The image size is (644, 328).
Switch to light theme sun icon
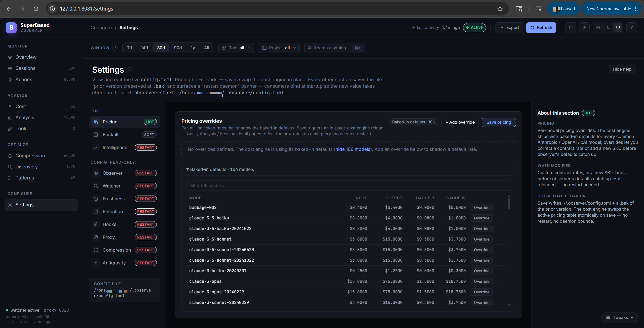598,28
